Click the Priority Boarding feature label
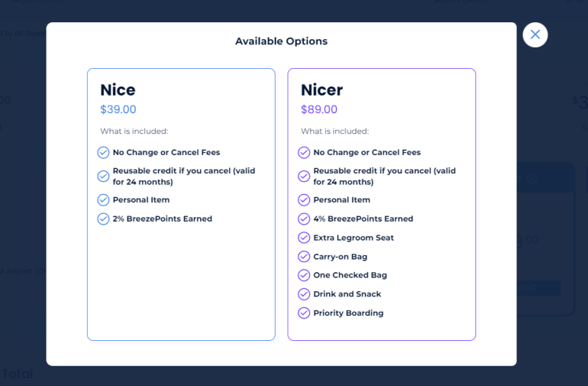The image size is (588, 386). pyautogui.click(x=348, y=313)
